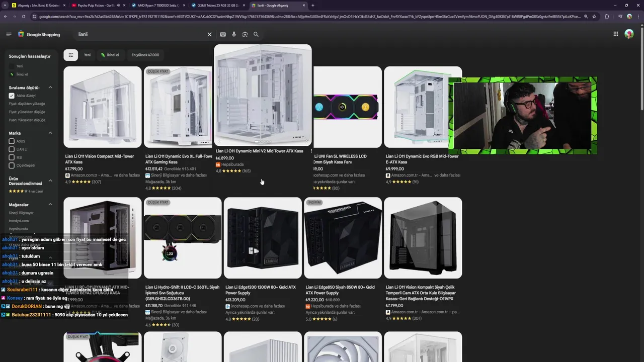644x362 pixels.
Task: Open the Google account avatar
Action: click(629, 34)
